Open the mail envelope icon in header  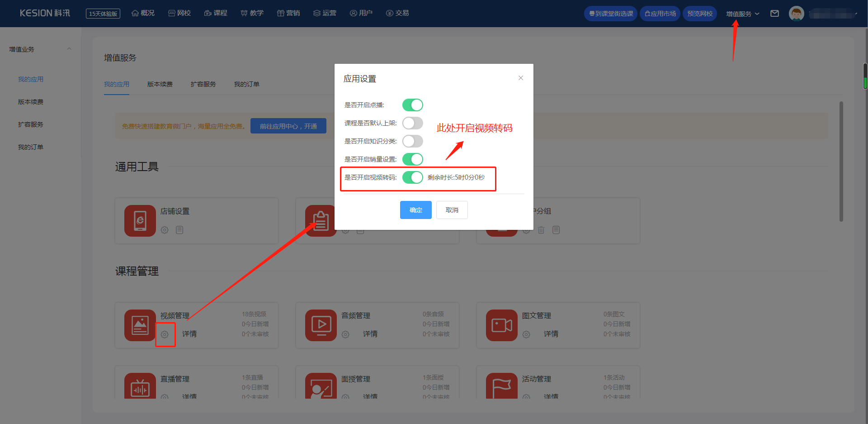tap(774, 14)
